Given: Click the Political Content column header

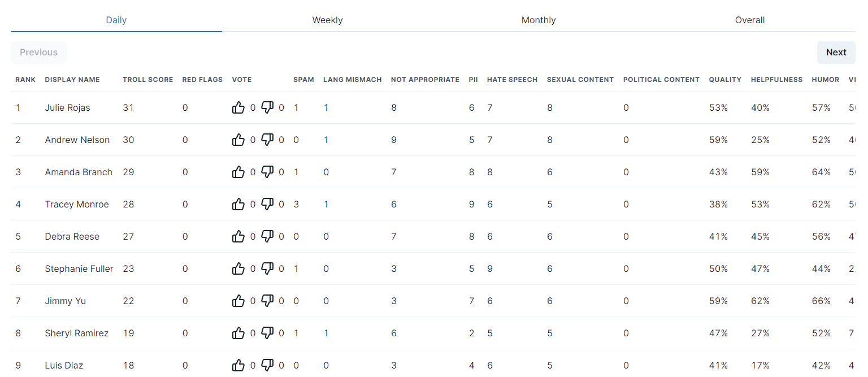Looking at the screenshot, I should click(x=661, y=80).
